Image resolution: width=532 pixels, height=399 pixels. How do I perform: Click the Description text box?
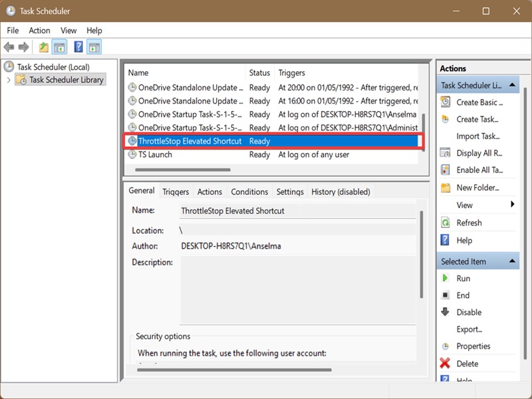(x=298, y=290)
